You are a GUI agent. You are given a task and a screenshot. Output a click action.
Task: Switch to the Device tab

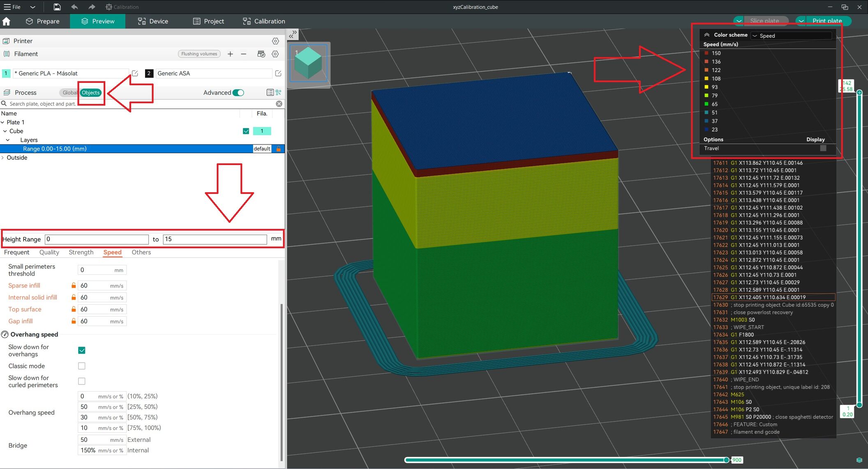tap(153, 21)
